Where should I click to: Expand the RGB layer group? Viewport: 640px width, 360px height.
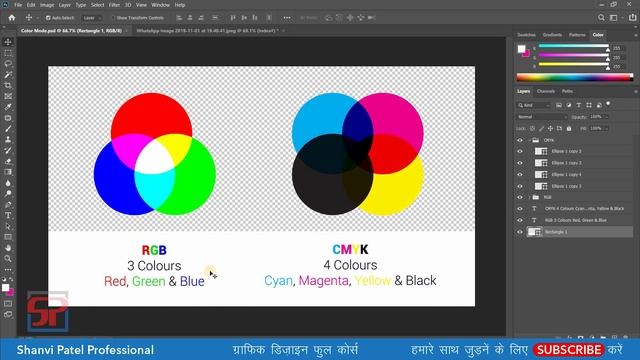click(x=529, y=197)
